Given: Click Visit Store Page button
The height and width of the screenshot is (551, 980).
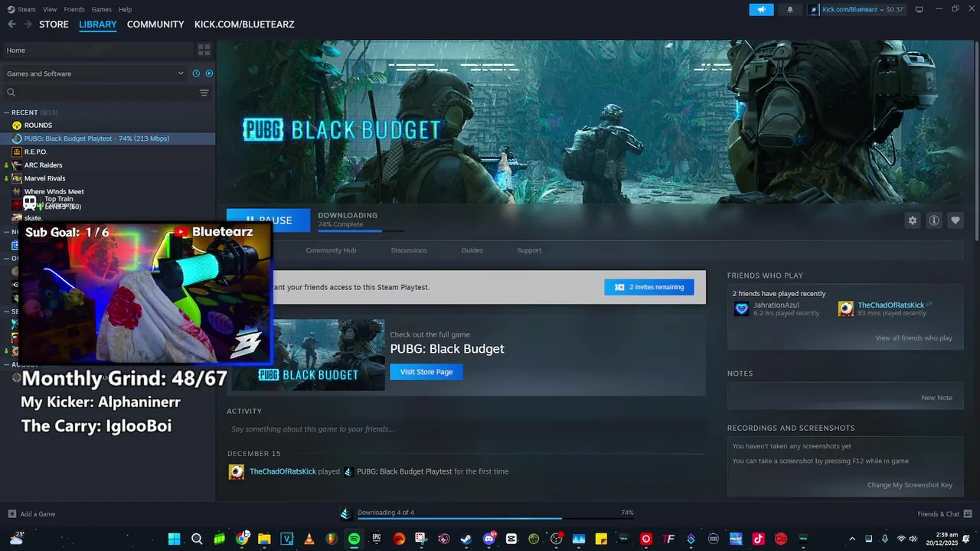Looking at the screenshot, I should click(426, 372).
